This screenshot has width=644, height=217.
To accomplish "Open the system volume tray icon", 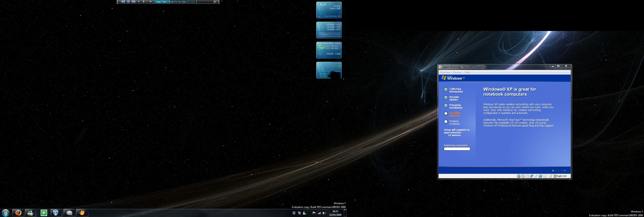I will pyautogui.click(x=324, y=213).
